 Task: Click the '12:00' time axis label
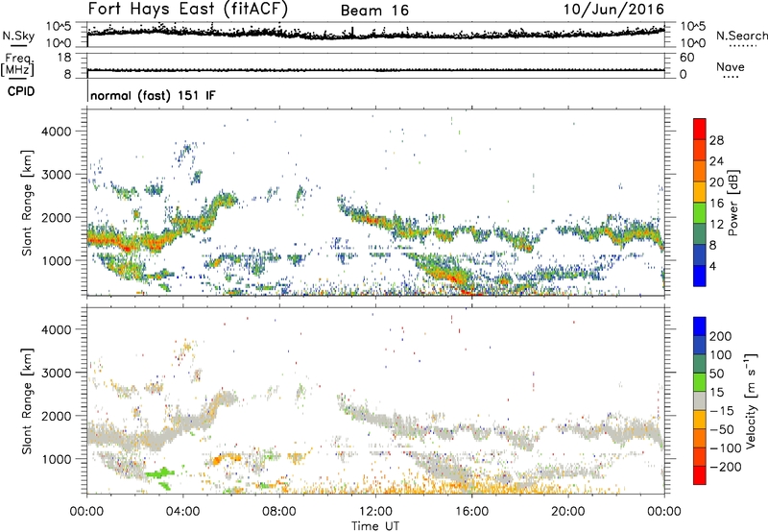[x=375, y=512]
